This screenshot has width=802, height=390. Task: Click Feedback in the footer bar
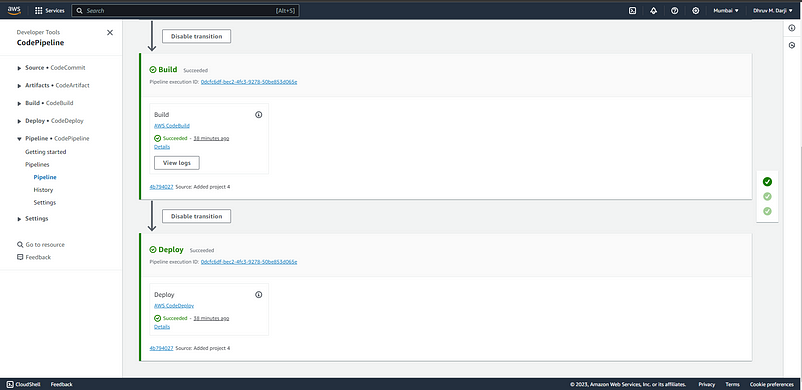(61, 384)
